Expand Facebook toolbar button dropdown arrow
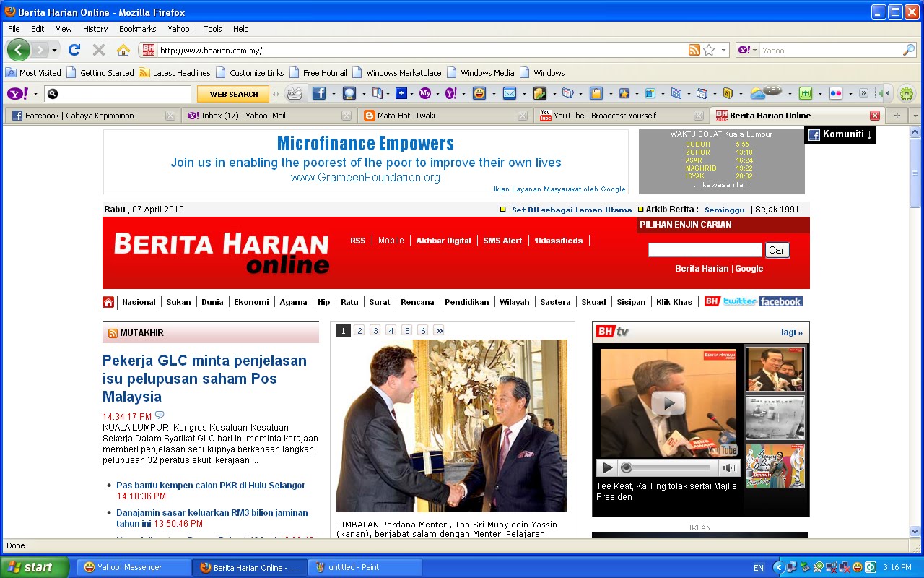This screenshot has width=924, height=578. tap(334, 94)
